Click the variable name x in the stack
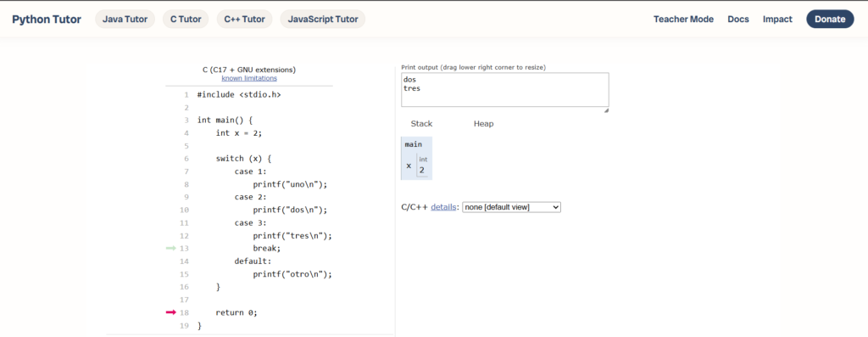The height and width of the screenshot is (337, 868). pyautogui.click(x=409, y=166)
